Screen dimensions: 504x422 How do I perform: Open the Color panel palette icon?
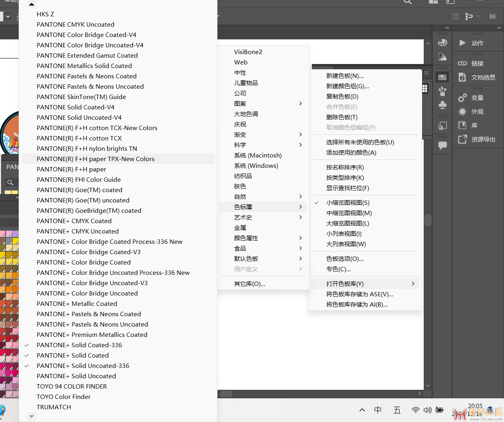(x=442, y=43)
